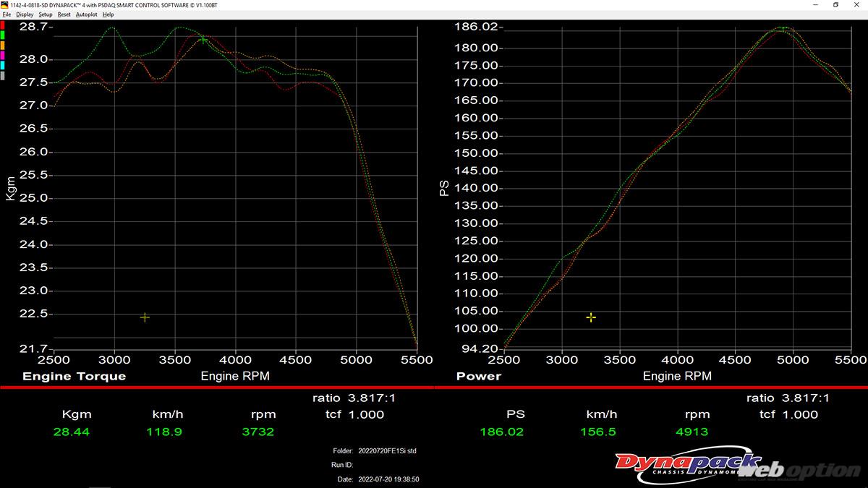The image size is (868, 488).
Task: Click the yellow crosshair cursor on power graph
Action: pos(591,317)
